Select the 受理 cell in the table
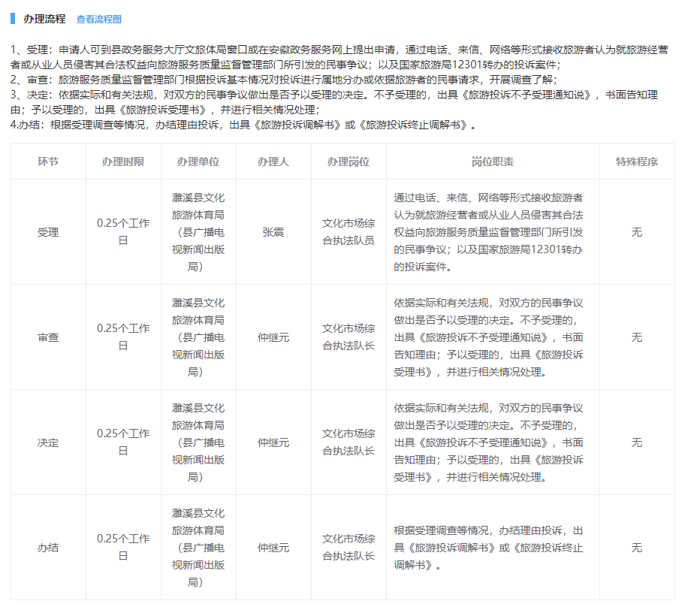 [48, 232]
